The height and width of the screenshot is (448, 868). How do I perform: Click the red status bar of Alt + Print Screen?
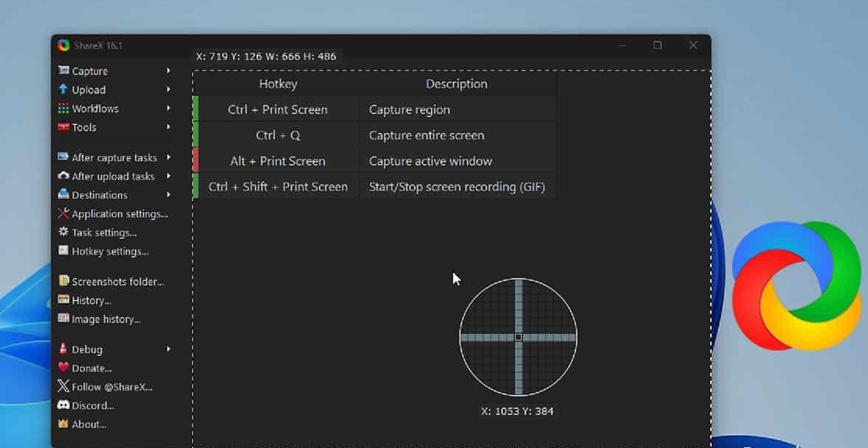196,161
